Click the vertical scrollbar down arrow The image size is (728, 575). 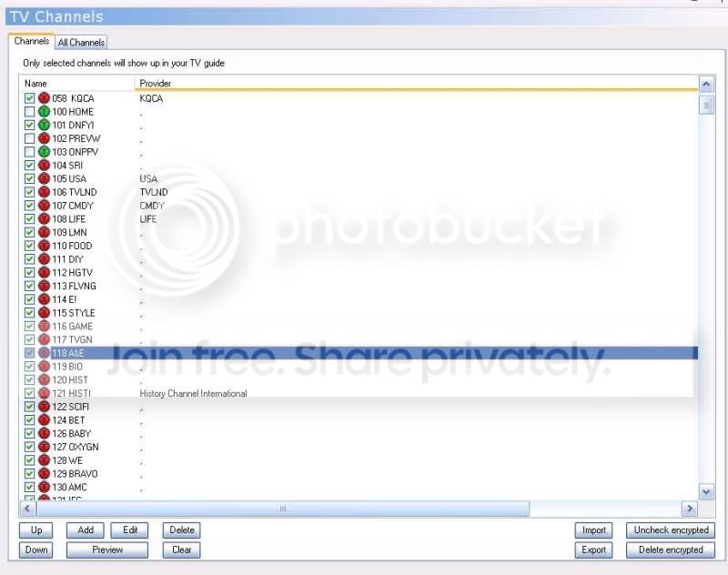pyautogui.click(x=706, y=492)
